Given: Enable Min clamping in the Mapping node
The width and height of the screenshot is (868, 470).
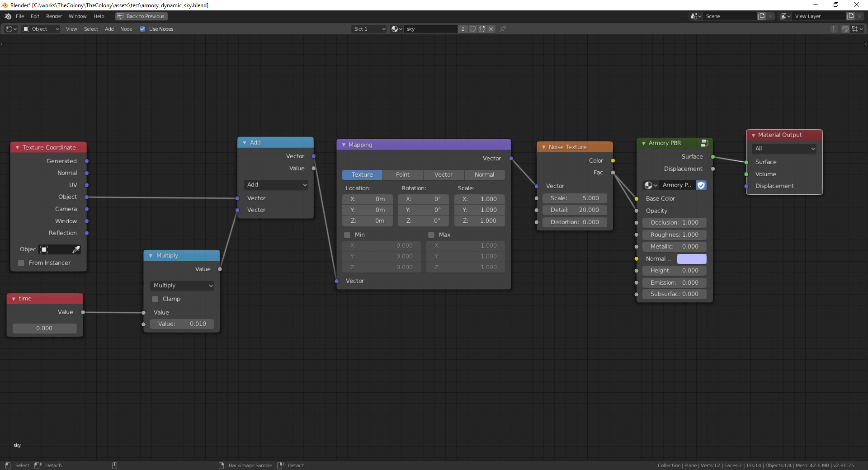Looking at the screenshot, I should coord(347,235).
